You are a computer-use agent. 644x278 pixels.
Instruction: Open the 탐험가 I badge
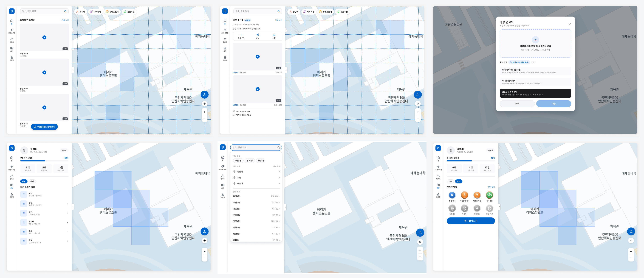click(452, 208)
